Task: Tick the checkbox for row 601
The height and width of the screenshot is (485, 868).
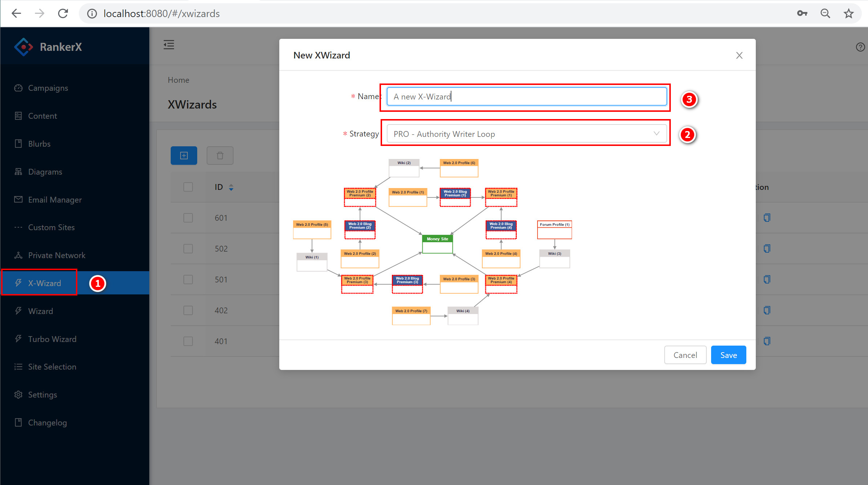Action: (x=188, y=218)
